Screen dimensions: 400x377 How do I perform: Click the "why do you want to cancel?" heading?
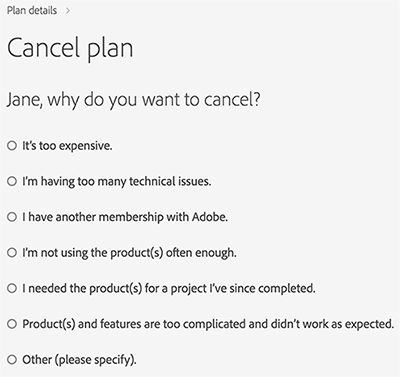[x=154, y=100]
